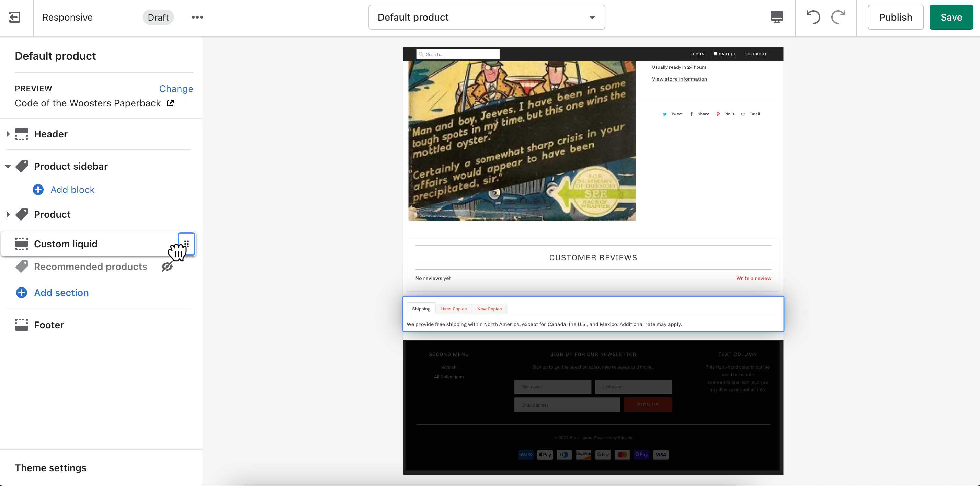Click the Email address newsletter field
This screenshot has width=980, height=486.
[x=567, y=405]
